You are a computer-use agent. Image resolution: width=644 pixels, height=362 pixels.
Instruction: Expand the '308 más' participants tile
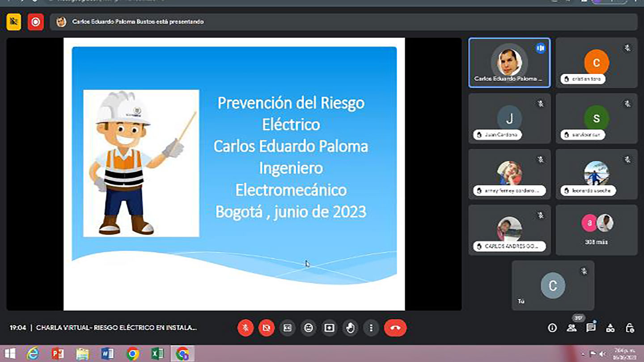(596, 230)
